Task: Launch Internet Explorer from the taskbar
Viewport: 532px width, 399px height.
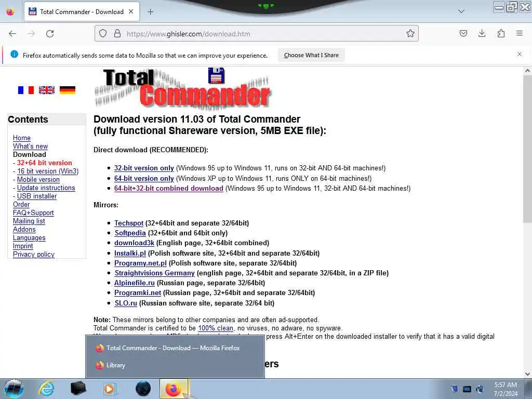Action: click(x=46, y=389)
